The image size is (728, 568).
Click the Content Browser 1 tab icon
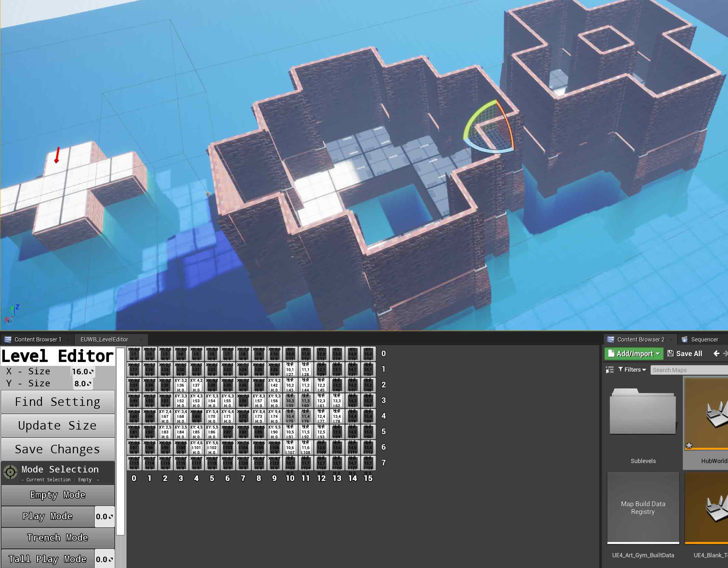[8, 340]
